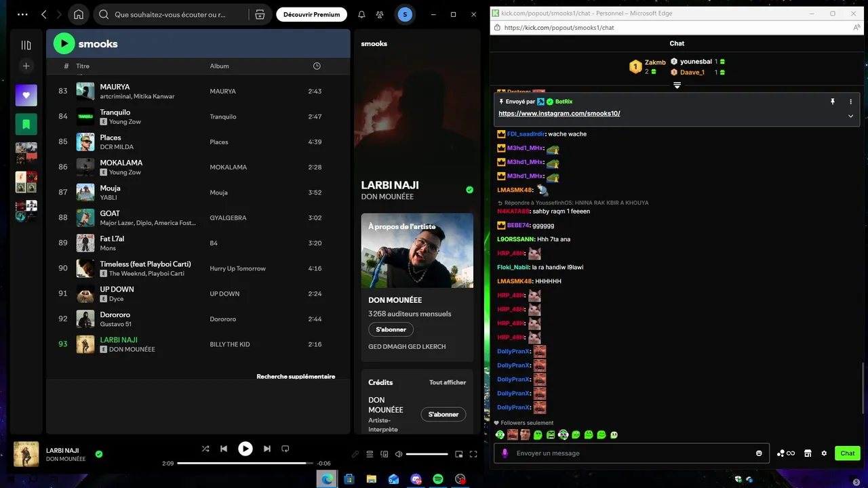
Task: Open the Hurry Up Tomorrow album link
Action: point(237,268)
